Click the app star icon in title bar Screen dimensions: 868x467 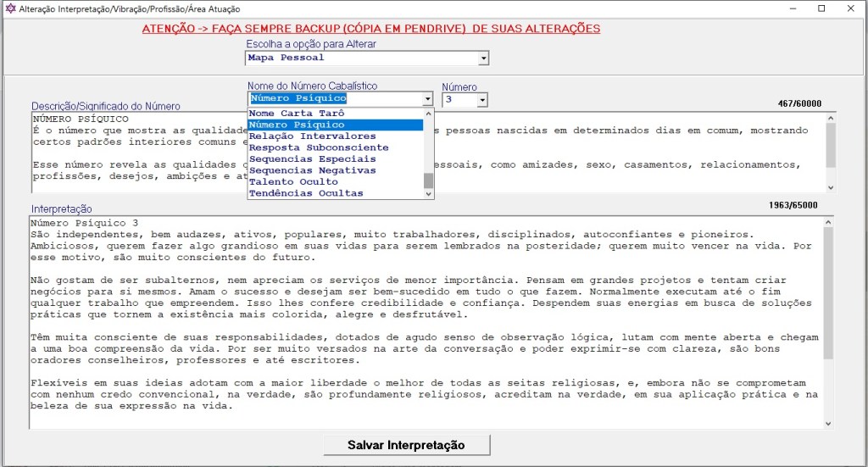pyautogui.click(x=9, y=8)
